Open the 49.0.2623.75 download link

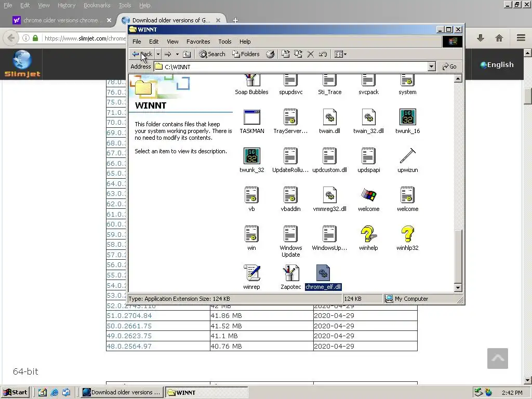click(x=129, y=336)
